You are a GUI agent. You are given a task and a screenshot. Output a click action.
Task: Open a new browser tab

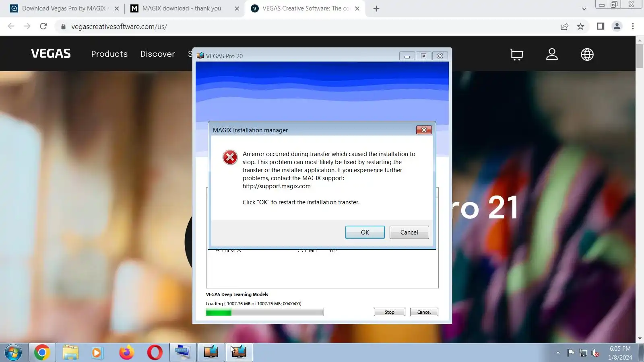[376, 8]
